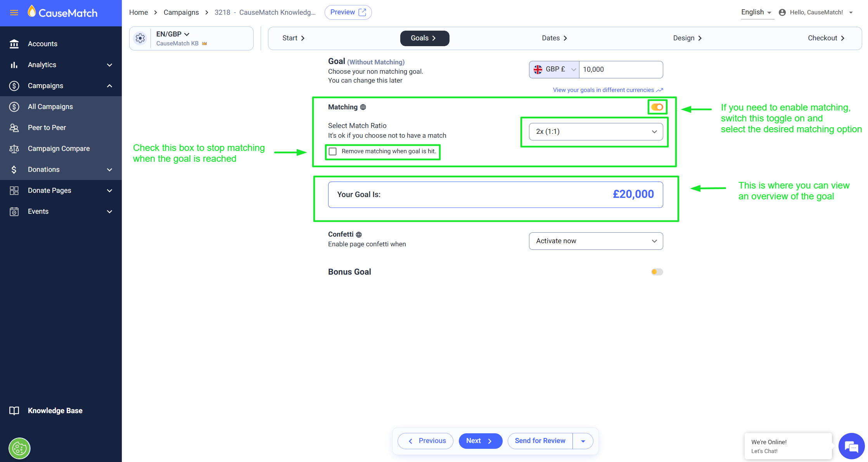Click the cookie preferences icon
Screen dimensions: 868x462
[19, 448]
